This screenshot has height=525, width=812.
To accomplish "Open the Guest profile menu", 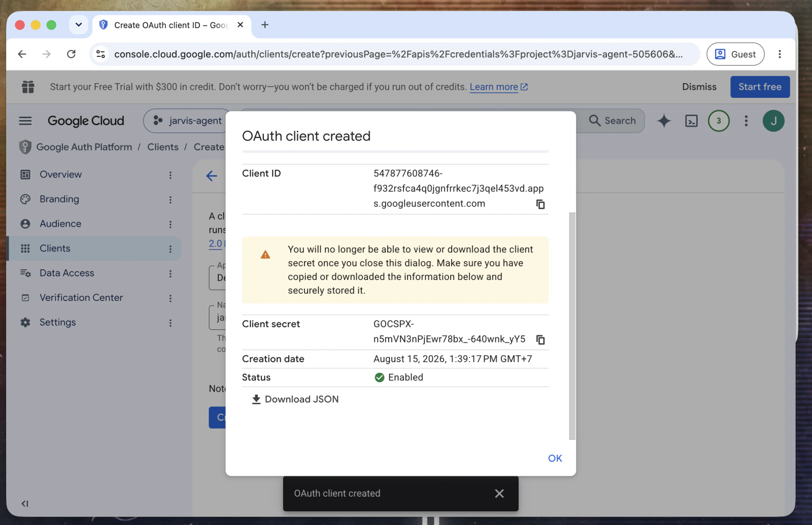I will tap(735, 54).
